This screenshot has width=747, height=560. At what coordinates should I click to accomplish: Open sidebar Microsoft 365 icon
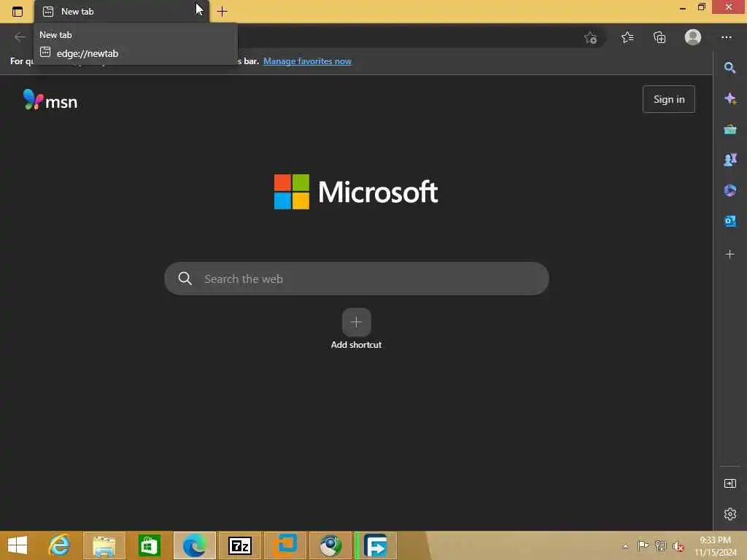[x=729, y=190]
